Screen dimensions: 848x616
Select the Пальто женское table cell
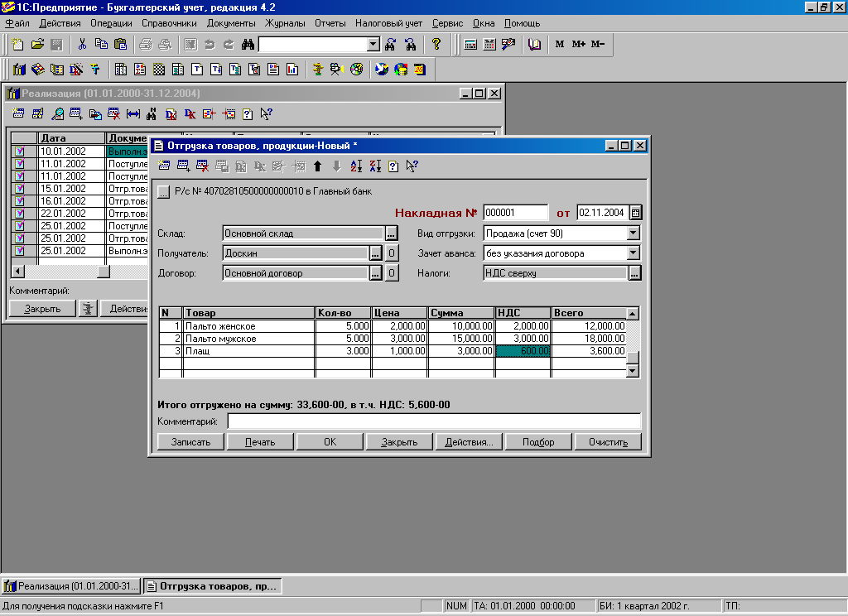(x=248, y=326)
